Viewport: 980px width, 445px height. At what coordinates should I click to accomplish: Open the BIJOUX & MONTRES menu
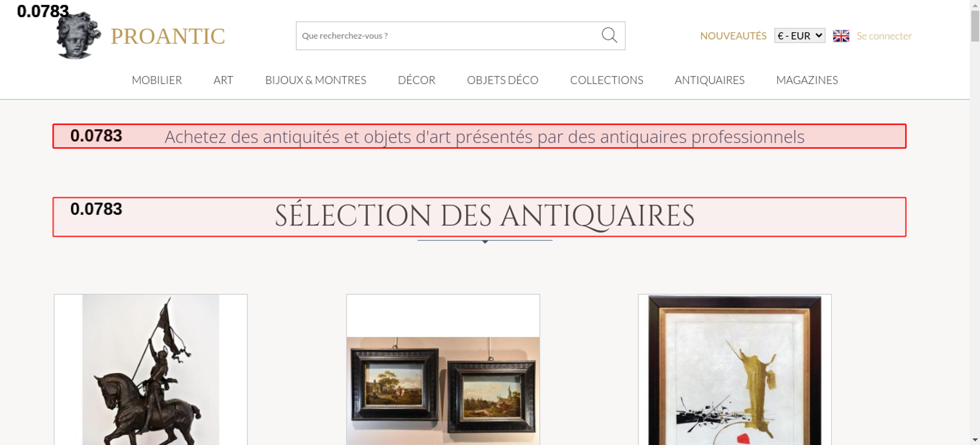tap(316, 80)
